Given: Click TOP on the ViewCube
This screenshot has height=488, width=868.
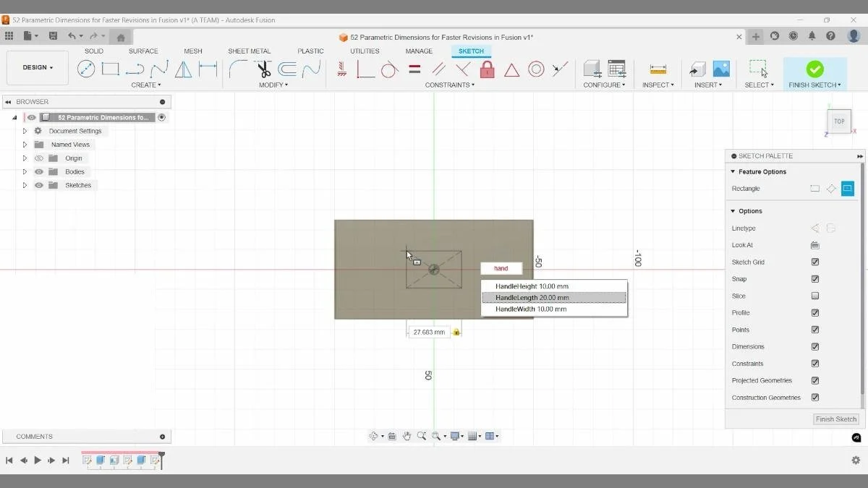Looking at the screenshot, I should [x=839, y=121].
